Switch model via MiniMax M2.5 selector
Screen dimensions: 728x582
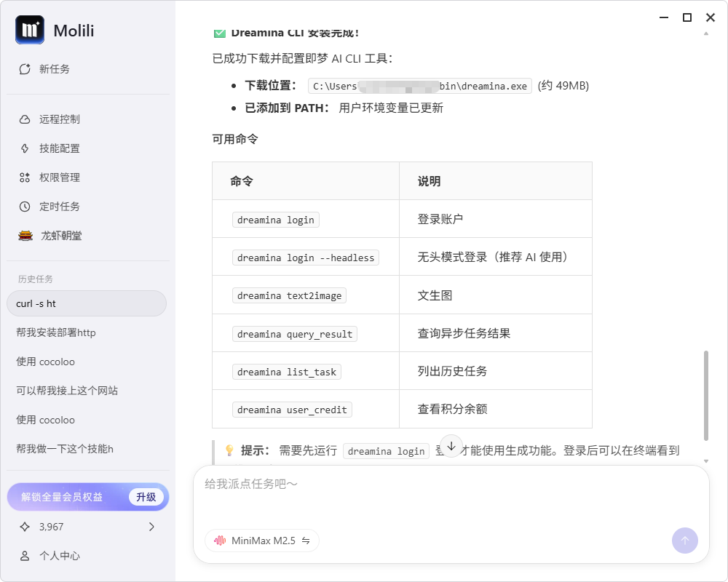(x=262, y=541)
